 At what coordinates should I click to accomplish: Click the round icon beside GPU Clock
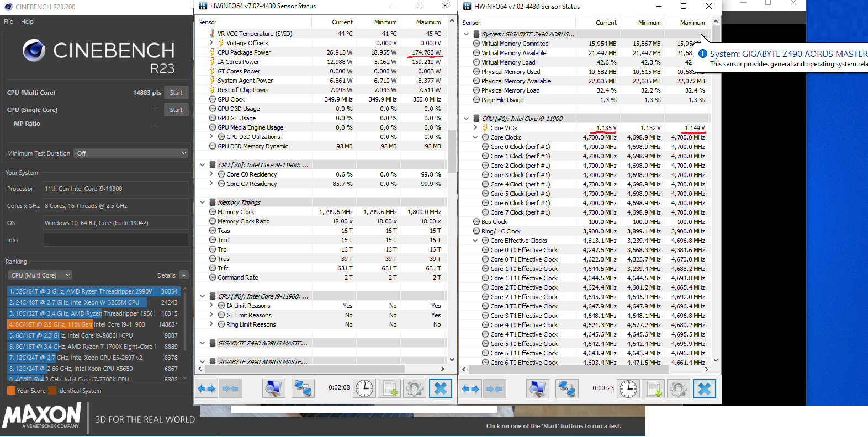tap(213, 99)
